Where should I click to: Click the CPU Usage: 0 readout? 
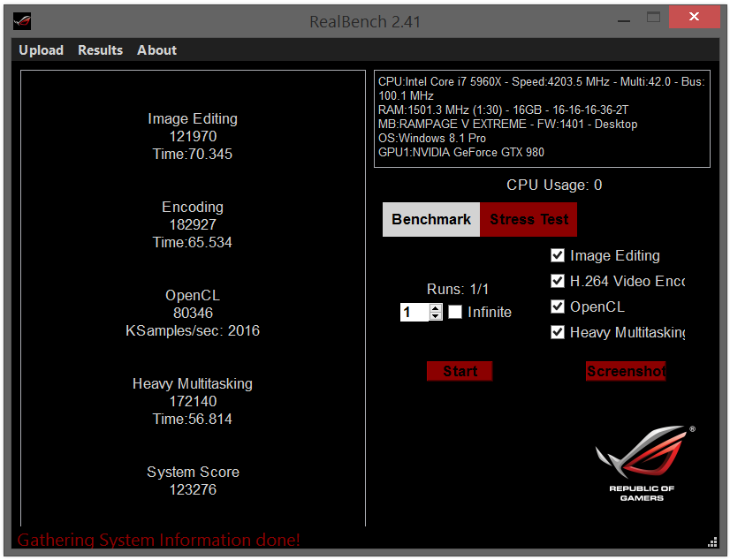tap(554, 185)
